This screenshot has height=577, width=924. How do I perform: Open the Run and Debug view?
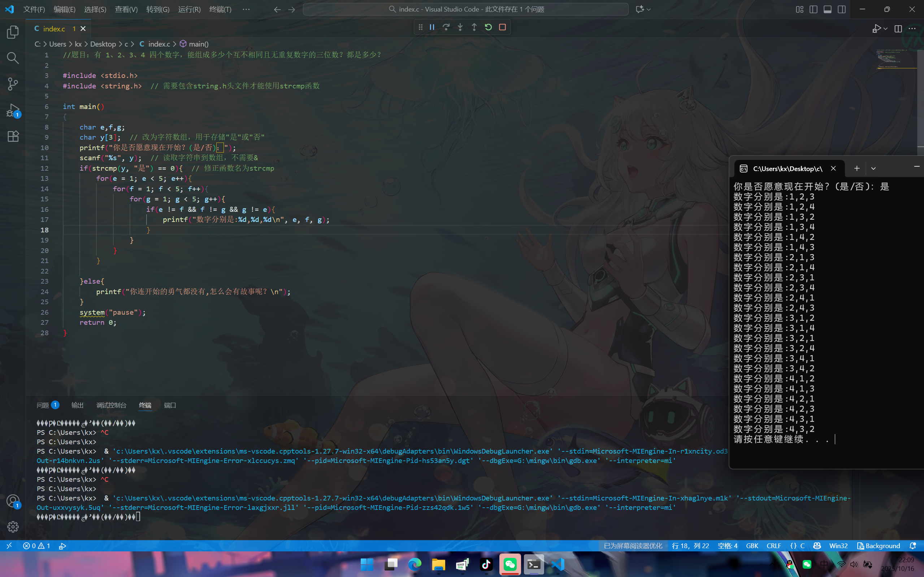[13, 110]
